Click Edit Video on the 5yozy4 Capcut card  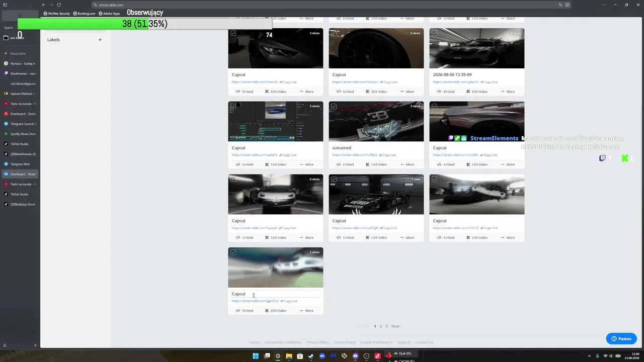point(275,237)
